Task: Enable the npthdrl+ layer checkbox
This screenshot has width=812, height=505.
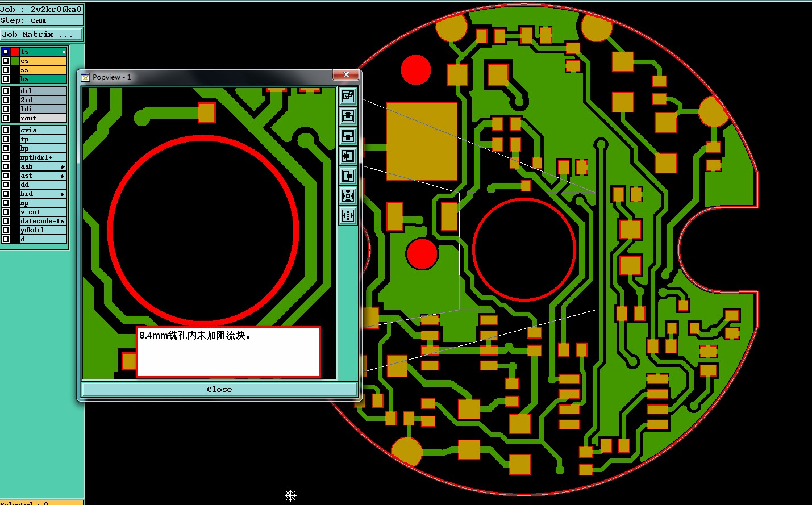Action: (x=6, y=157)
